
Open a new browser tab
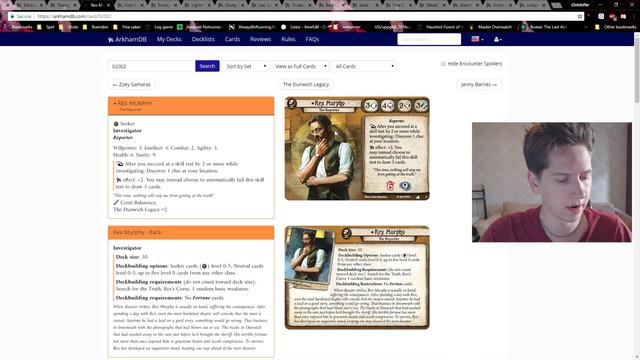(556, 5)
